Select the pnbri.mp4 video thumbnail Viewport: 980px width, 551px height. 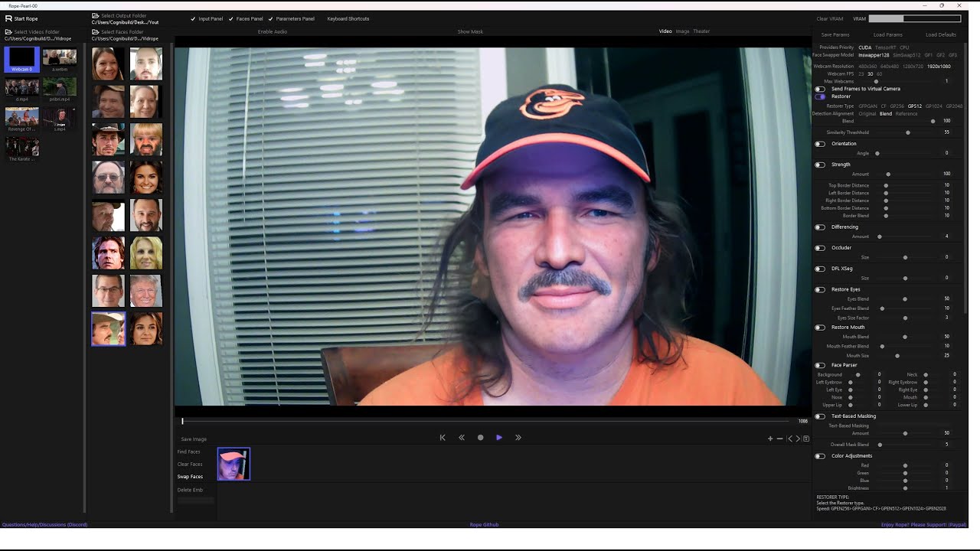60,90
